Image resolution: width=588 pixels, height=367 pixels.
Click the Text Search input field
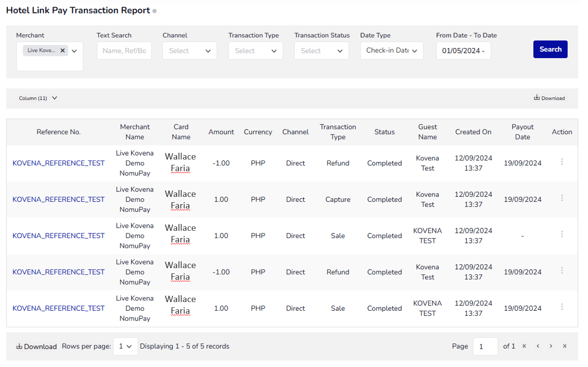click(x=124, y=51)
